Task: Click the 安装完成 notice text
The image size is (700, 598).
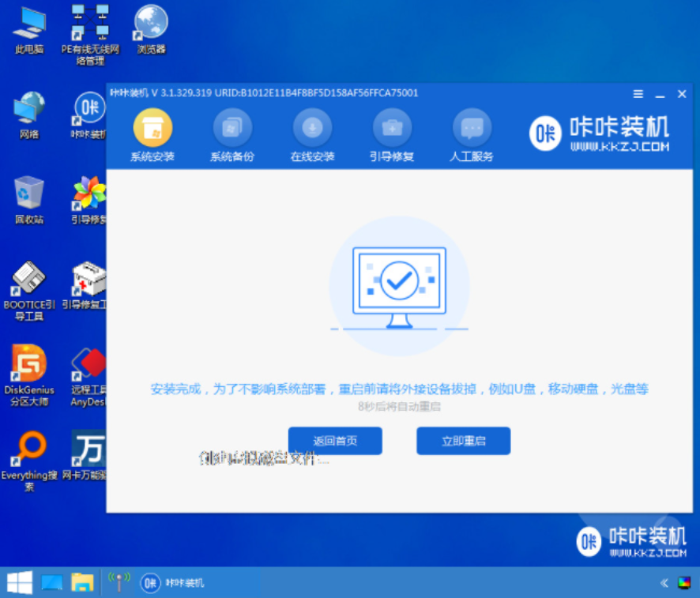Action: (x=399, y=389)
